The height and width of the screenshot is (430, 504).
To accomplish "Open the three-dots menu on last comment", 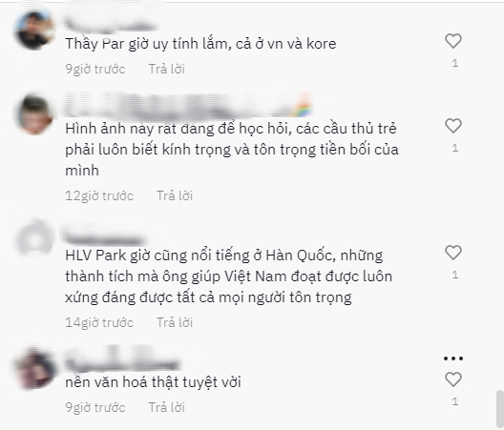I will (x=453, y=358).
